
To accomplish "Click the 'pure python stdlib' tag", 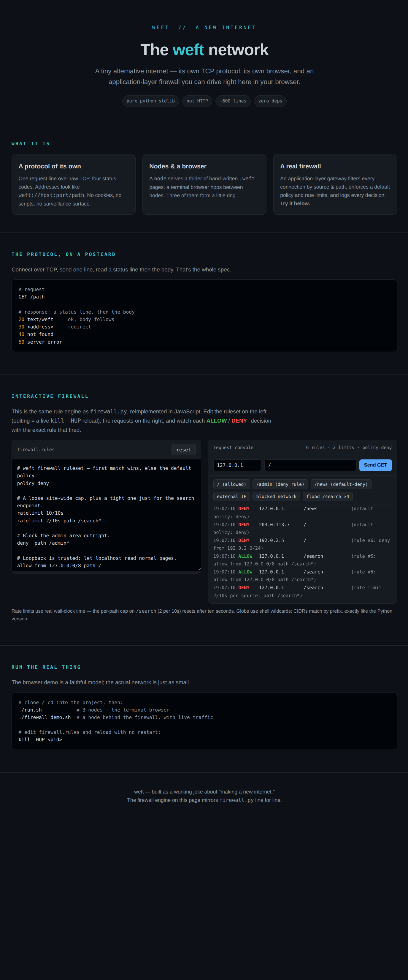I will coord(150,101).
